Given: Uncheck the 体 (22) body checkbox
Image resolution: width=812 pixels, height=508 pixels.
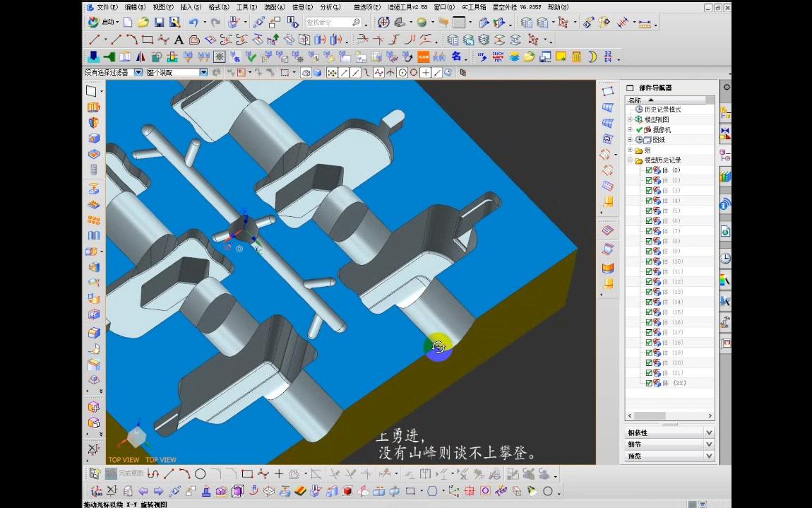Looking at the screenshot, I should [649, 383].
